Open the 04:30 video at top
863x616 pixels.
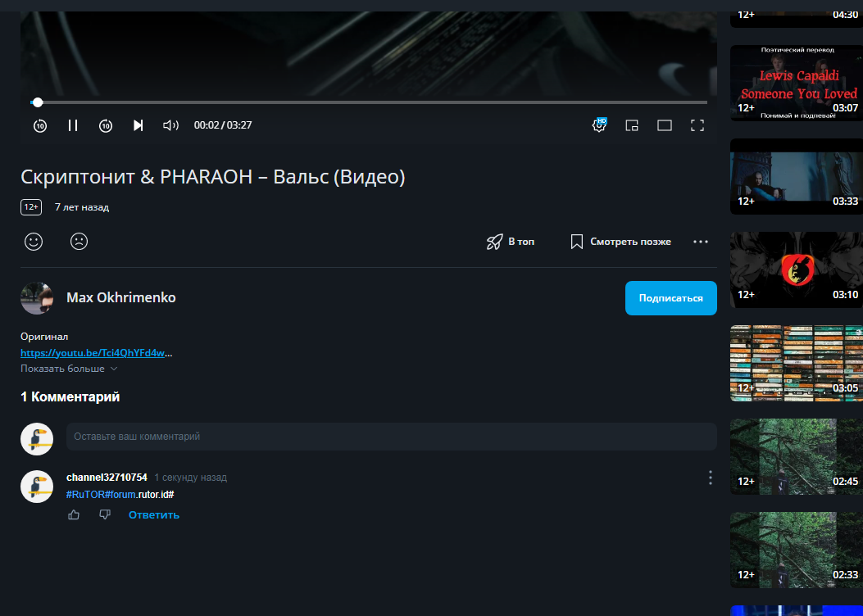tap(797, 19)
